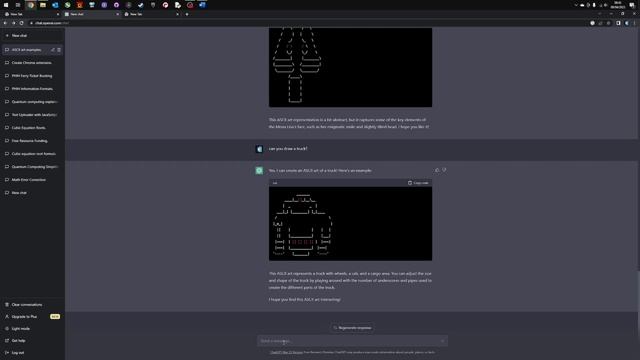This screenshot has height=360, width=640.
Task: Close the third browser tab
Action: coord(178,14)
